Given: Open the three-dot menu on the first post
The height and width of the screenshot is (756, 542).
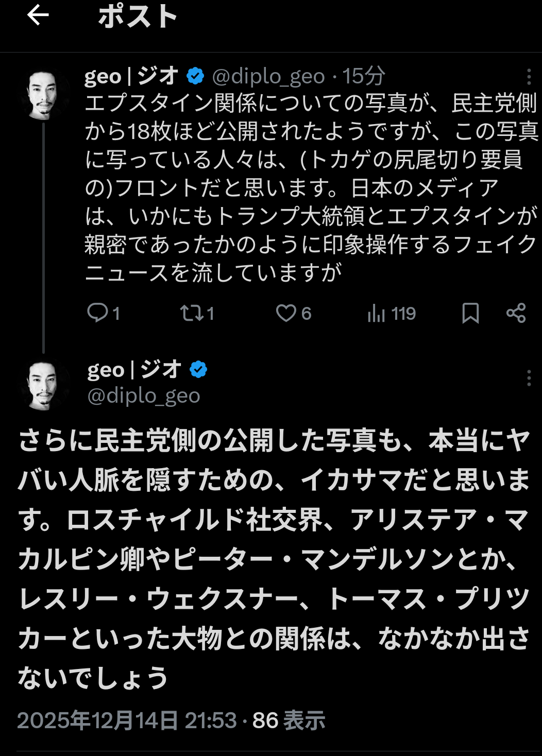Looking at the screenshot, I should coord(530,76).
